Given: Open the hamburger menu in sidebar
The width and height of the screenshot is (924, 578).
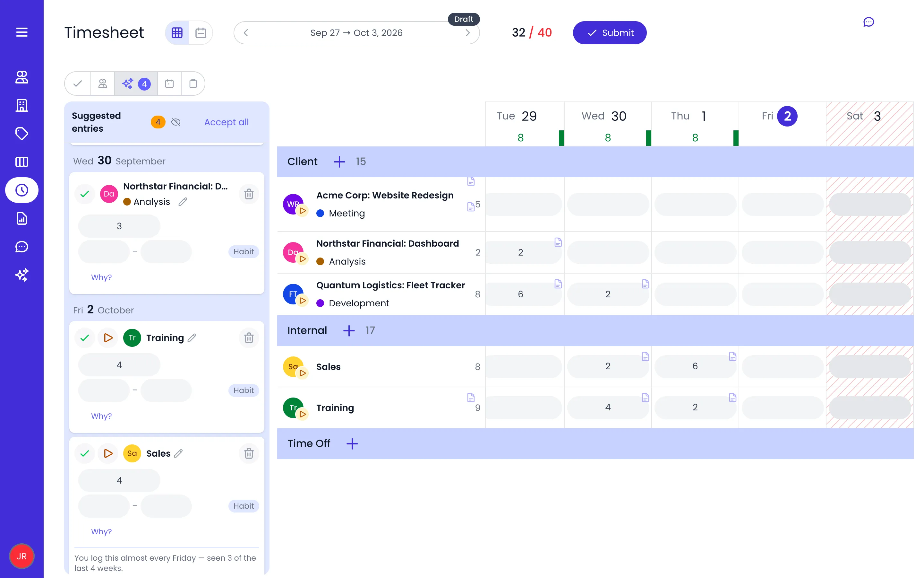Looking at the screenshot, I should tap(22, 32).
